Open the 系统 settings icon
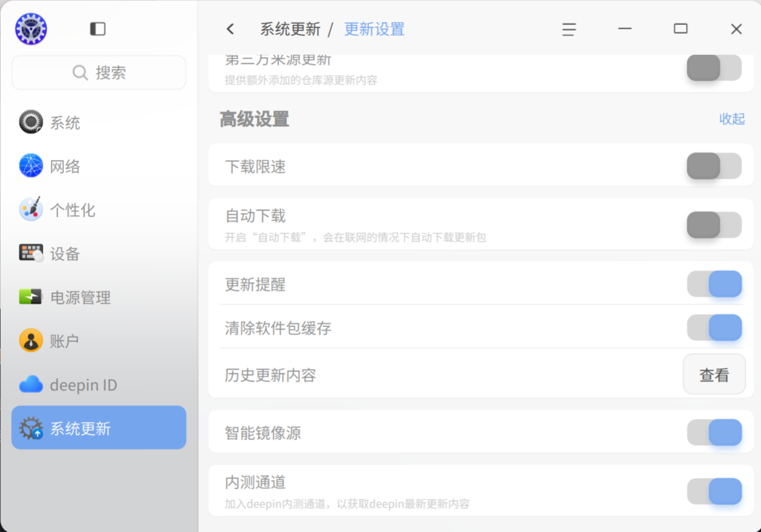The height and width of the screenshot is (532, 761). coord(31,122)
